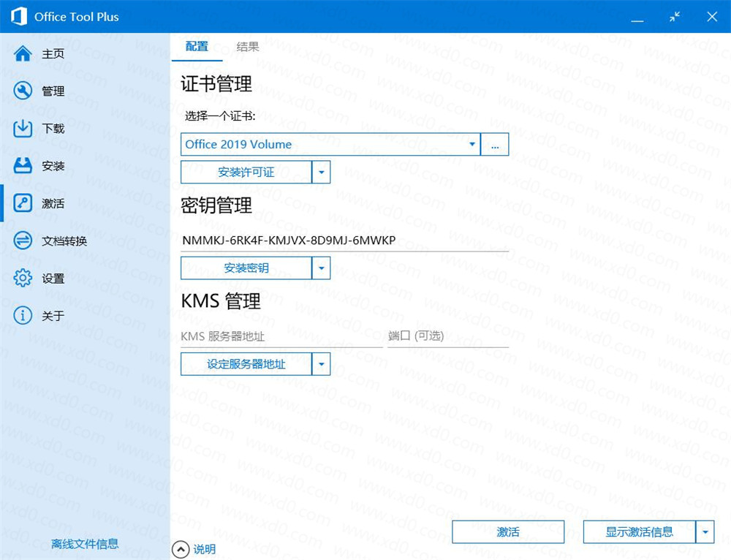Click the compact-mode shrink arrows icon

pyautogui.click(x=675, y=17)
